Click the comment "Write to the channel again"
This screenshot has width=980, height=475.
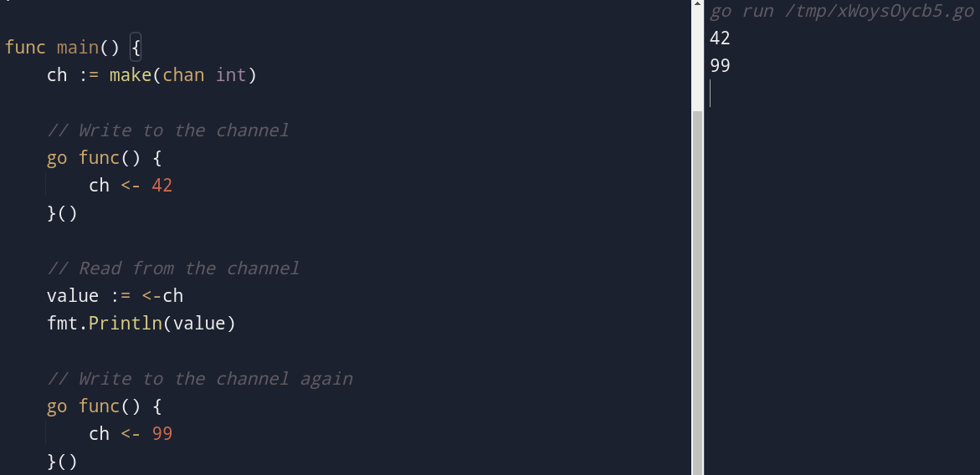pos(200,378)
